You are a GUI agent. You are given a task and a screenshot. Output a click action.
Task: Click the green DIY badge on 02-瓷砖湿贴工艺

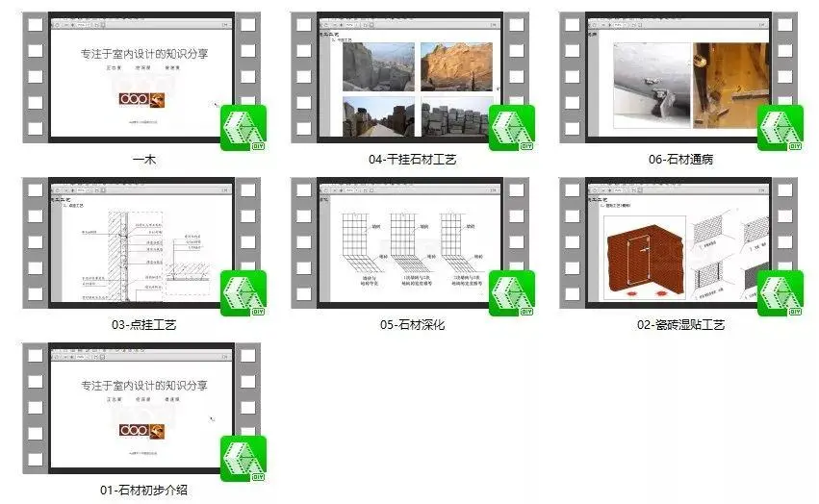780,293
